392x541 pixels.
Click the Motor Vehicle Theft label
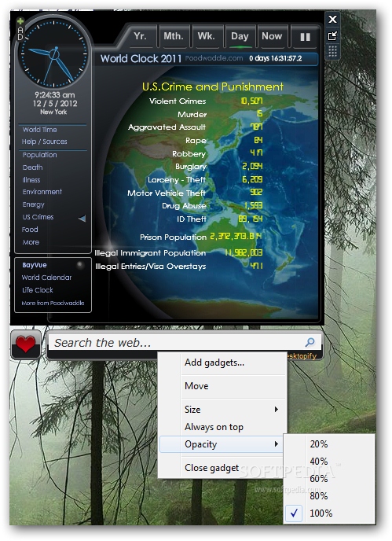(x=167, y=193)
